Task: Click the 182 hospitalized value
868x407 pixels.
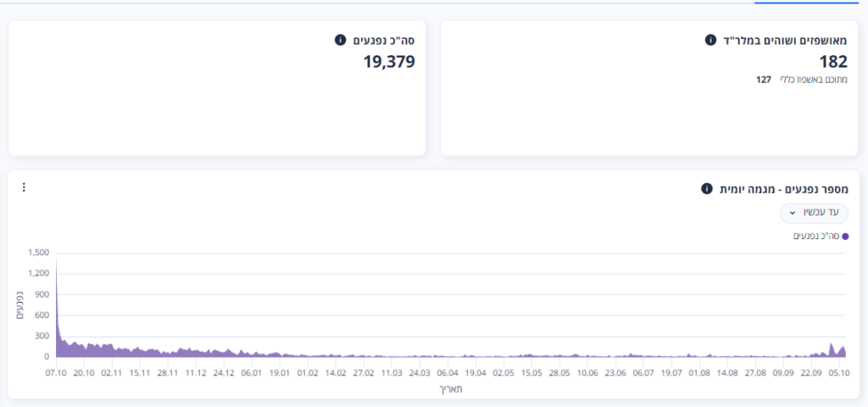Action: [x=833, y=61]
